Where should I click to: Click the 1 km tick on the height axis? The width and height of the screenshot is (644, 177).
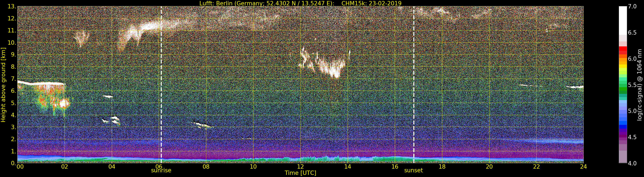(13, 151)
